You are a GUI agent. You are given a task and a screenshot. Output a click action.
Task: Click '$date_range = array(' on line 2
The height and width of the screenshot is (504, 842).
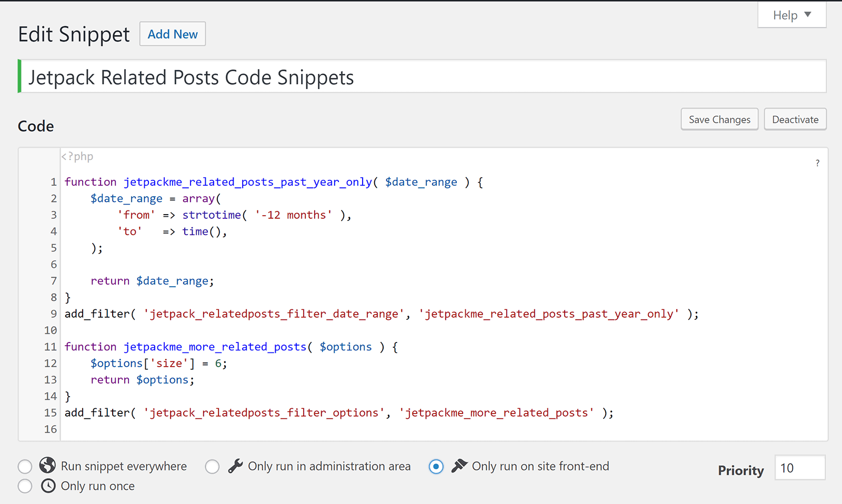156,199
